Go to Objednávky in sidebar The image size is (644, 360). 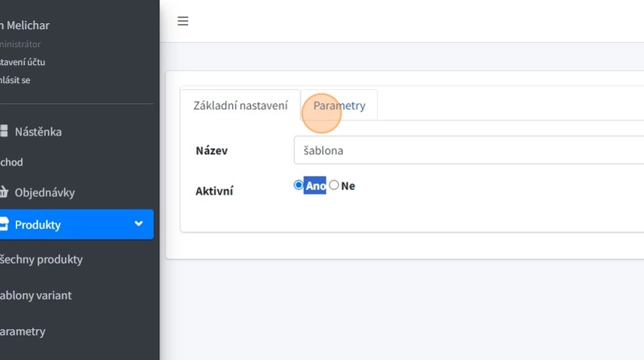coord(45,192)
